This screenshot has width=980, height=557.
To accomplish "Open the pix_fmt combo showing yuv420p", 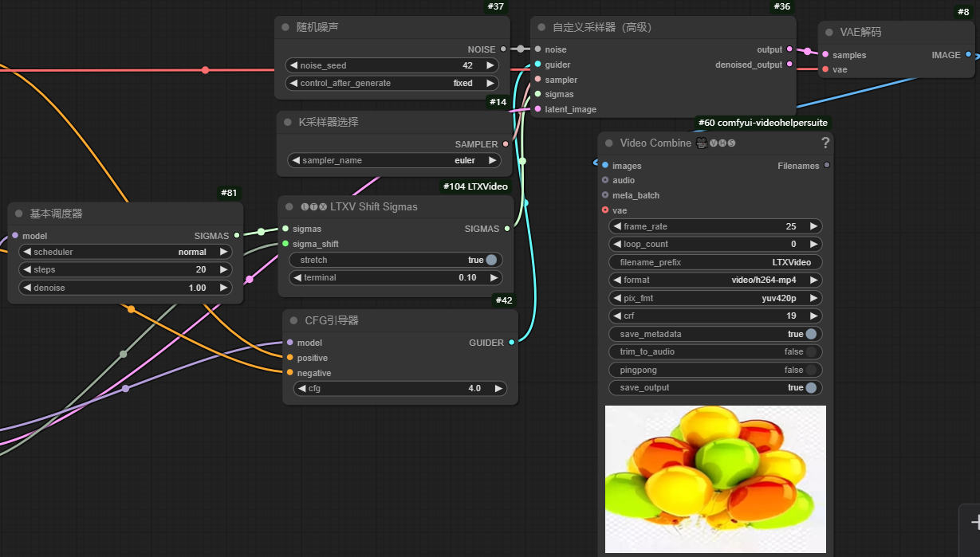I will pos(716,298).
